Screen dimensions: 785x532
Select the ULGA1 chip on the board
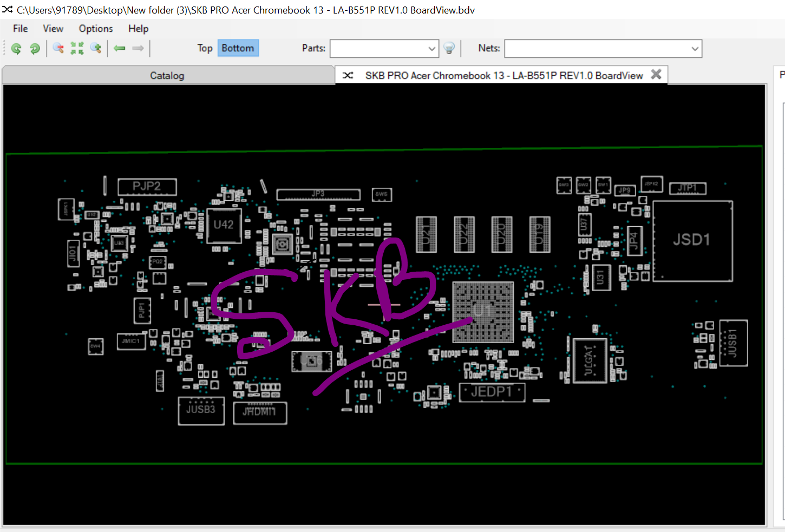click(x=590, y=360)
